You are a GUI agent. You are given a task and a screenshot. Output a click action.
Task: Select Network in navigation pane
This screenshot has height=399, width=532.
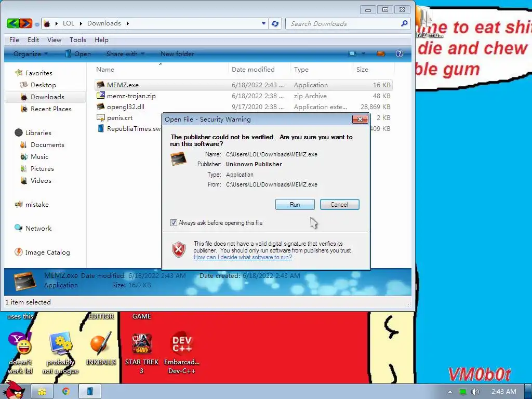(38, 229)
